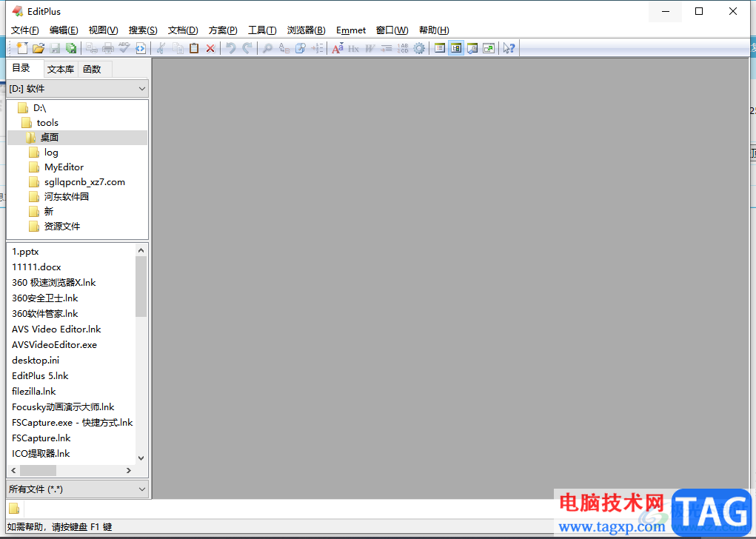The image size is (756, 539).
Task: Open the 搜索(S) menu
Action: pos(143,30)
